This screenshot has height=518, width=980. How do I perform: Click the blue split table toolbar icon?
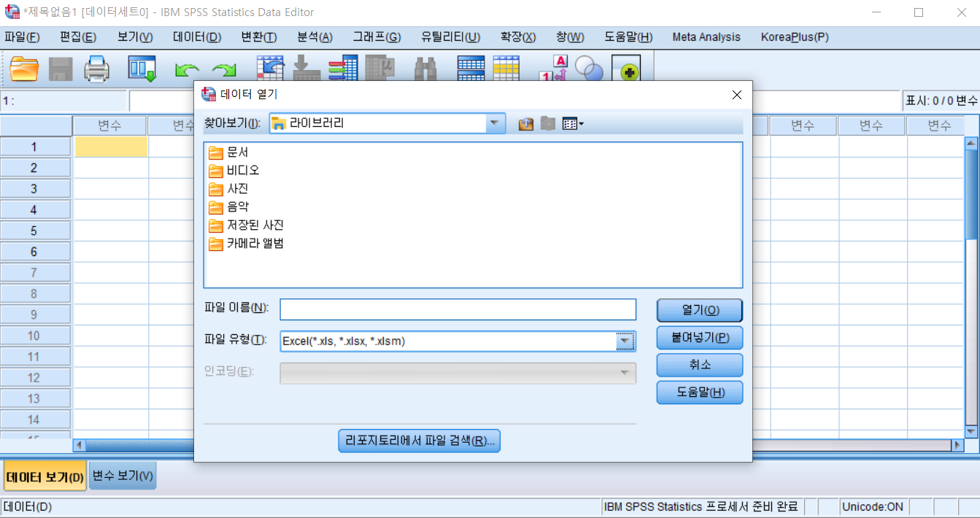(x=471, y=69)
